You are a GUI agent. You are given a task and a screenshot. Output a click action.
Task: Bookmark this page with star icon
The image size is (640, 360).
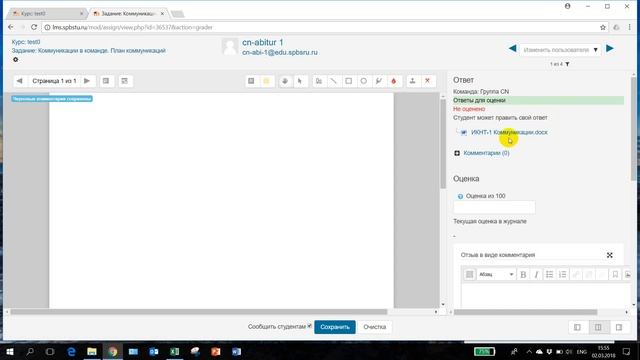(603, 27)
